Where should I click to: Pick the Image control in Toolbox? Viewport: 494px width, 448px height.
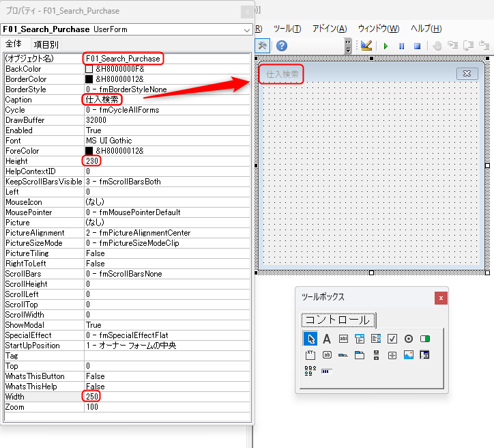(409, 355)
